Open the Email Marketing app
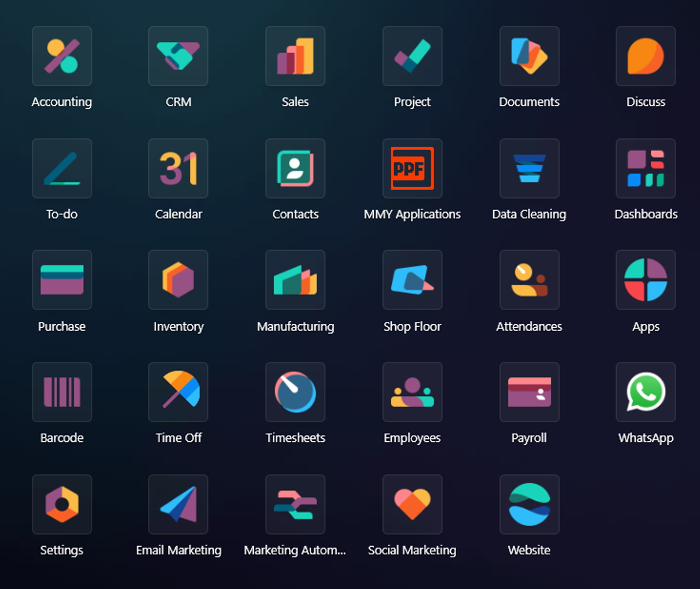Image resolution: width=700 pixels, height=589 pixels. coord(178,504)
